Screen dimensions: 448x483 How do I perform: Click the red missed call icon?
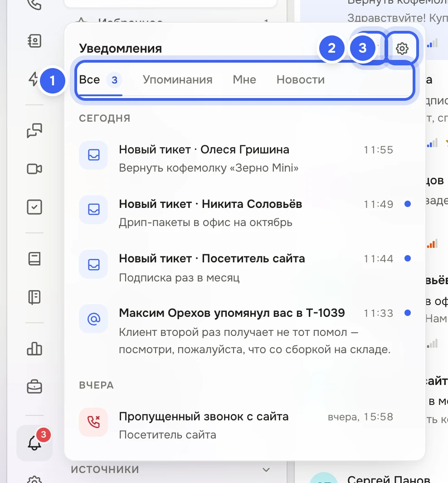93,422
